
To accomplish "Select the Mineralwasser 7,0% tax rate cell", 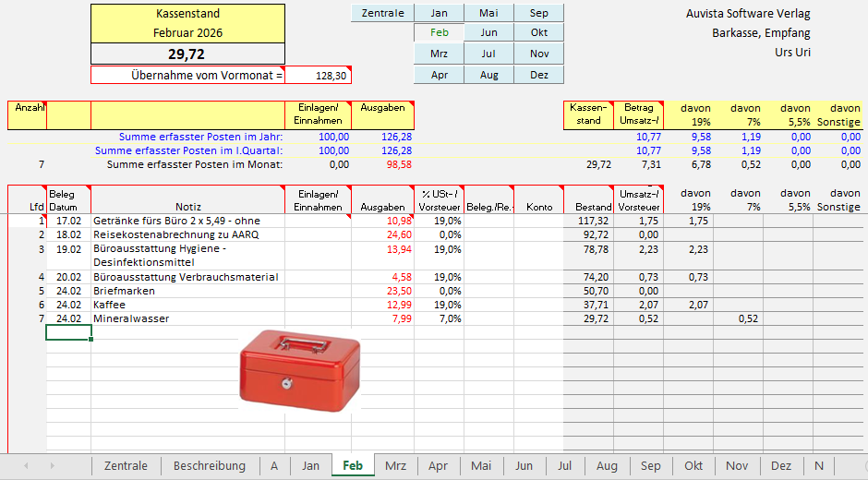I will coord(439,318).
